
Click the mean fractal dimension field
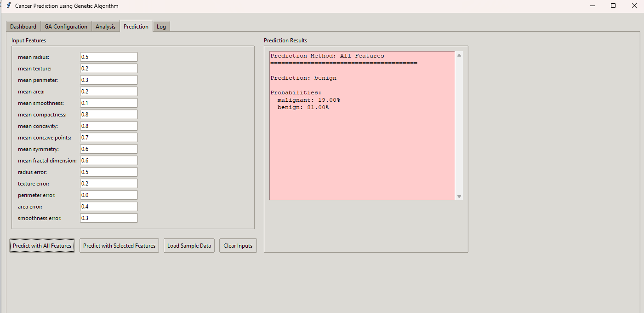pyautogui.click(x=108, y=161)
